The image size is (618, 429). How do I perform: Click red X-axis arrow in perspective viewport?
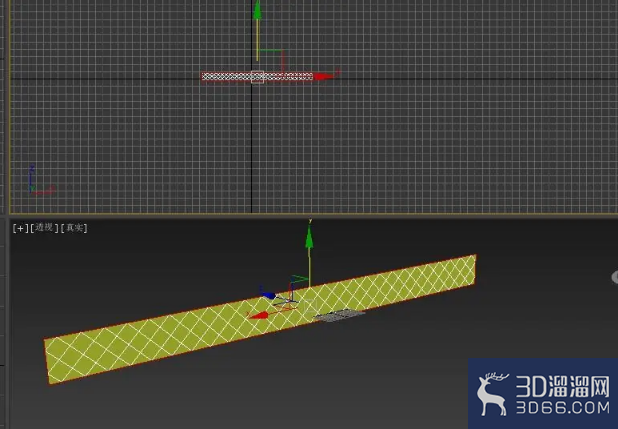click(x=259, y=315)
